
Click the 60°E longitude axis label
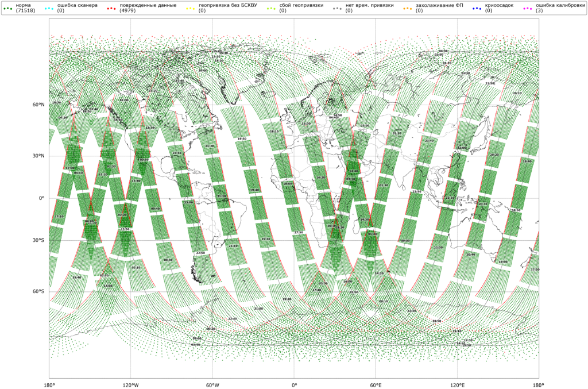tap(376, 384)
